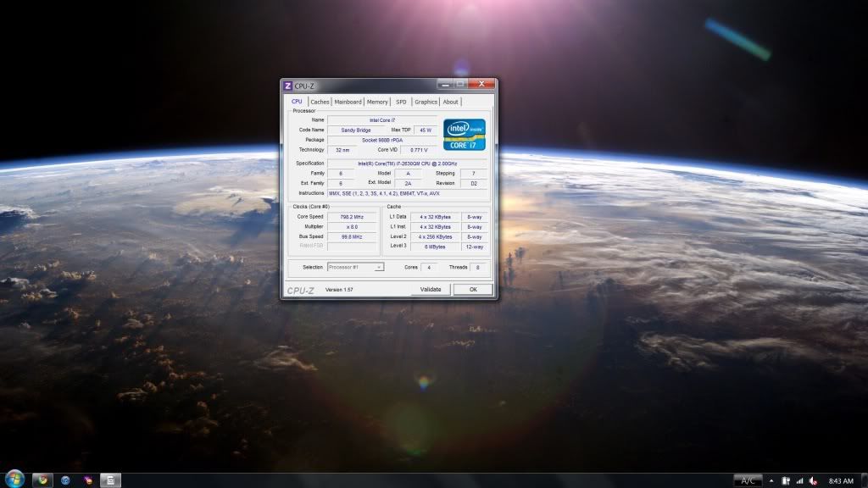Open the Memory tab
868x488 pixels.
point(377,103)
